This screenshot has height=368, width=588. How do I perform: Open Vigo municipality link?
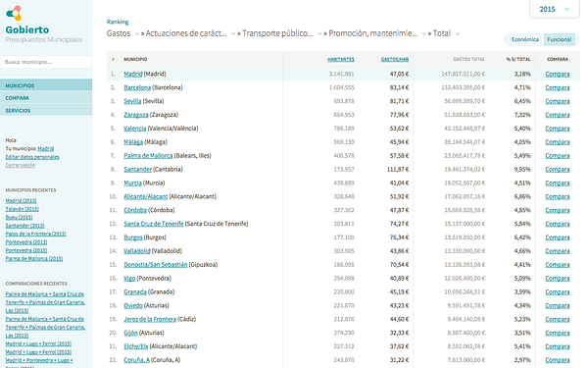point(129,279)
